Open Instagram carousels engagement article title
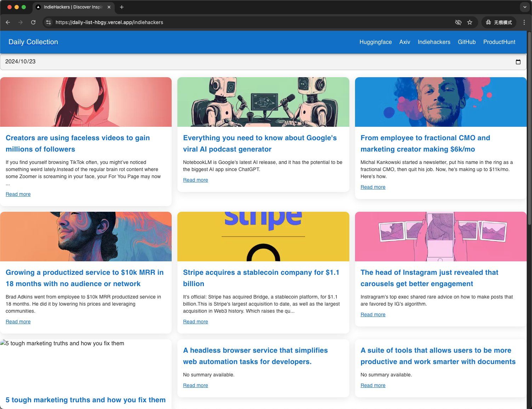532x409 pixels. point(429,278)
